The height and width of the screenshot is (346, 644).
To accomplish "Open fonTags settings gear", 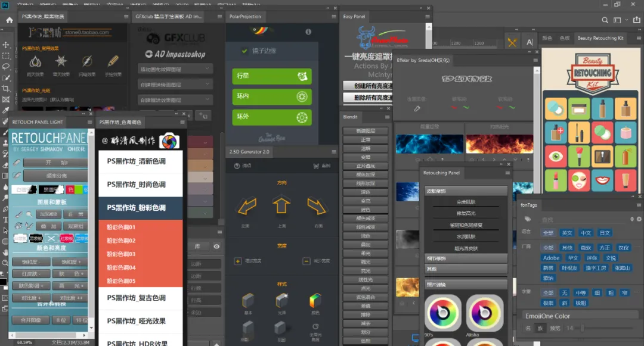I will click(639, 219).
